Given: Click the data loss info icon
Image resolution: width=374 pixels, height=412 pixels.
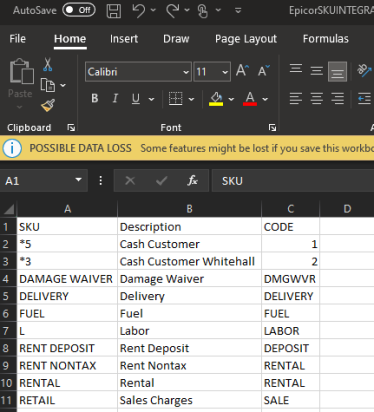Looking at the screenshot, I should point(12,148).
